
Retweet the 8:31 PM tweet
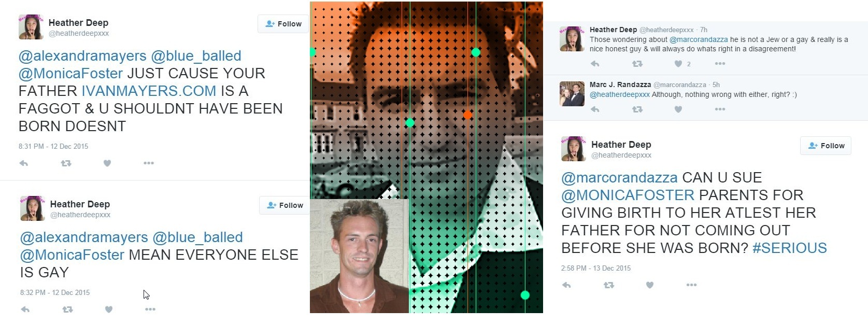click(x=66, y=163)
